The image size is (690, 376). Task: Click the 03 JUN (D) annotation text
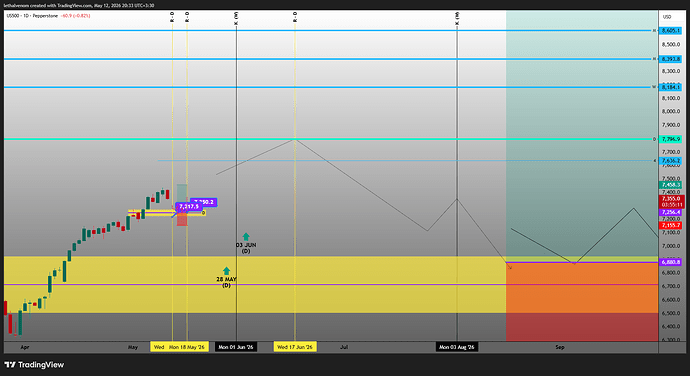(x=246, y=248)
